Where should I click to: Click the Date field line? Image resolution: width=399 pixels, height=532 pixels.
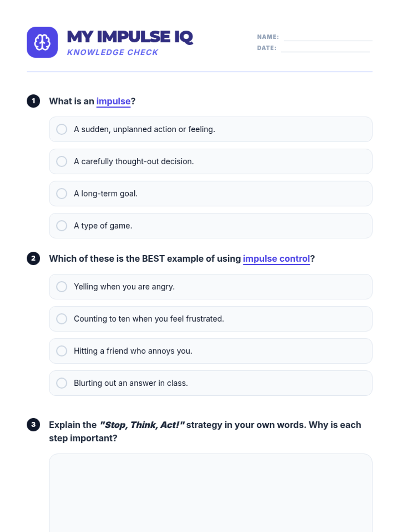325,48
